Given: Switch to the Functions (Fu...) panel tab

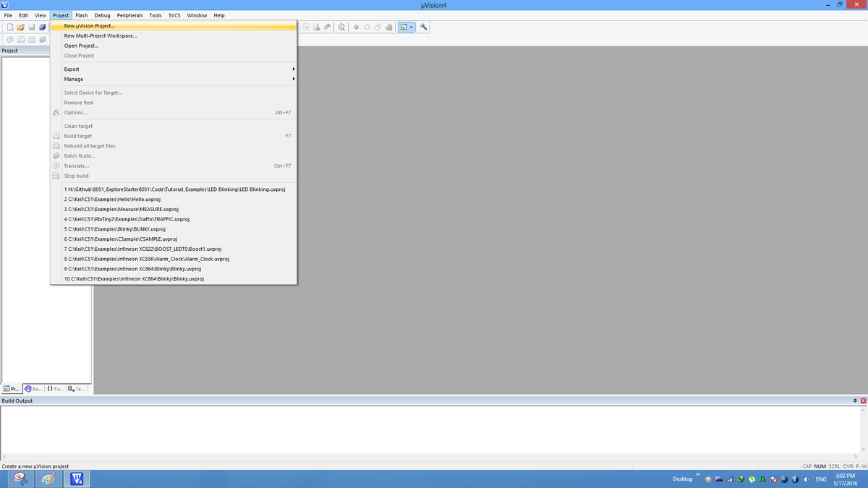Looking at the screenshot, I should (55, 389).
